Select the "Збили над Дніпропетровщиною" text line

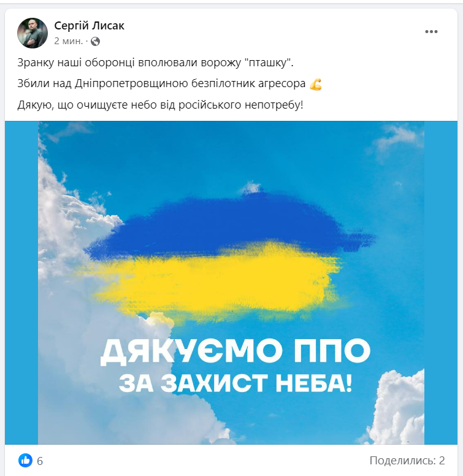[x=161, y=83]
